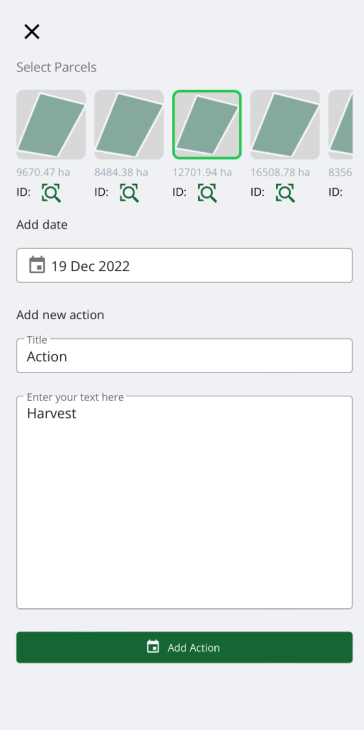Submit with the green Add Action button

pos(184,647)
